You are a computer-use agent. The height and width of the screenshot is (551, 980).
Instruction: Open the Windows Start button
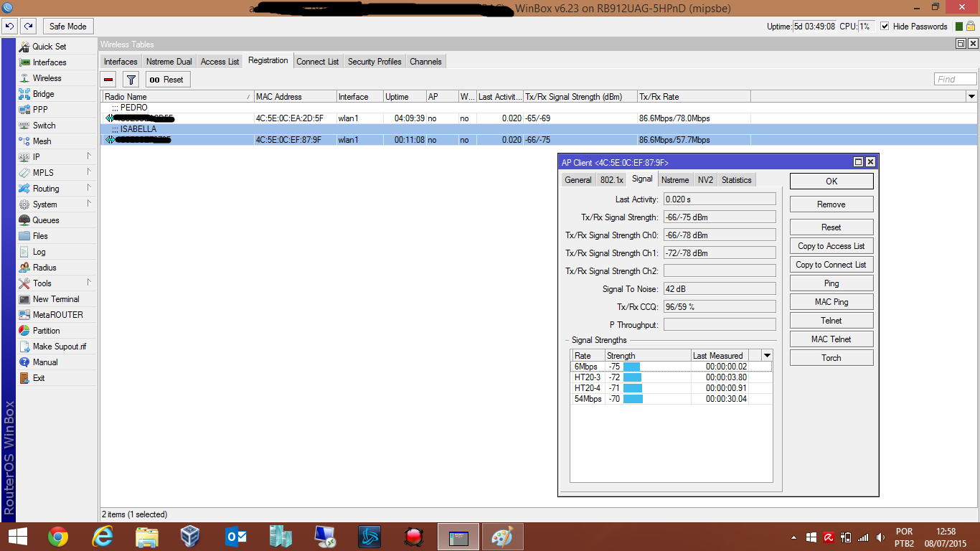point(17,536)
